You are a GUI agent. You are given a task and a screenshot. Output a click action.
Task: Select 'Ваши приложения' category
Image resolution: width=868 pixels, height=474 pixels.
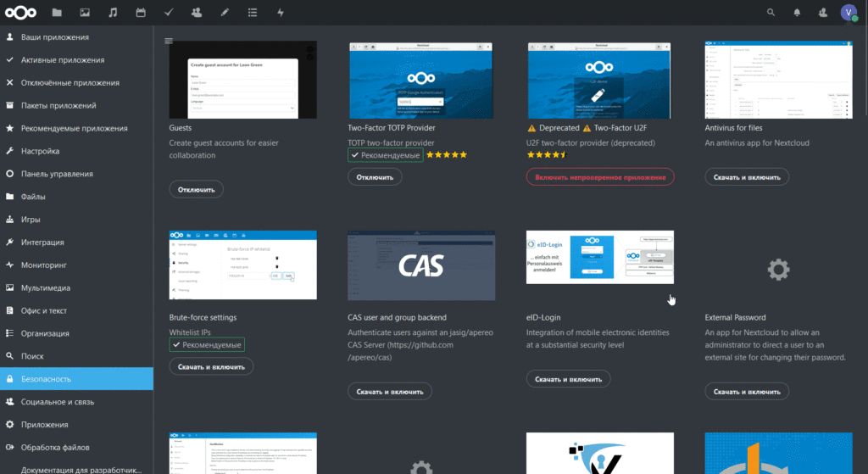pyautogui.click(x=76, y=37)
